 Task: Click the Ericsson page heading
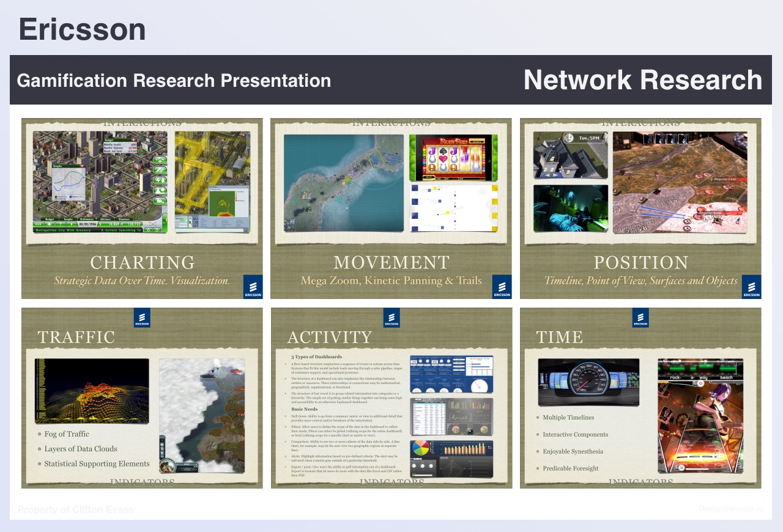point(82,29)
